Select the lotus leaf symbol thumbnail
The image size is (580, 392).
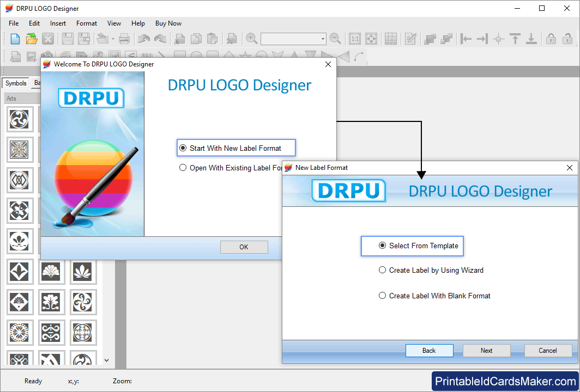point(83,272)
